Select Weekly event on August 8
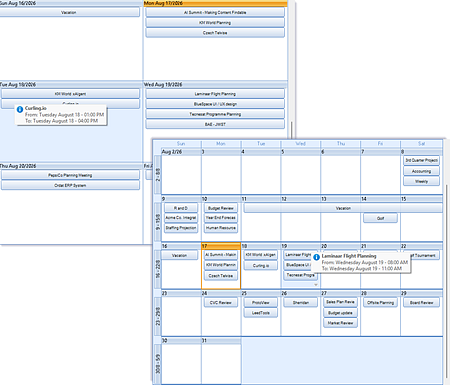 pyautogui.click(x=421, y=181)
